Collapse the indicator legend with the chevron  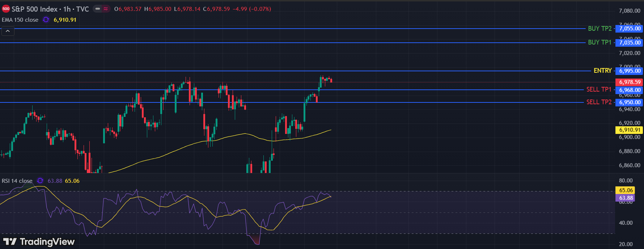(8, 31)
